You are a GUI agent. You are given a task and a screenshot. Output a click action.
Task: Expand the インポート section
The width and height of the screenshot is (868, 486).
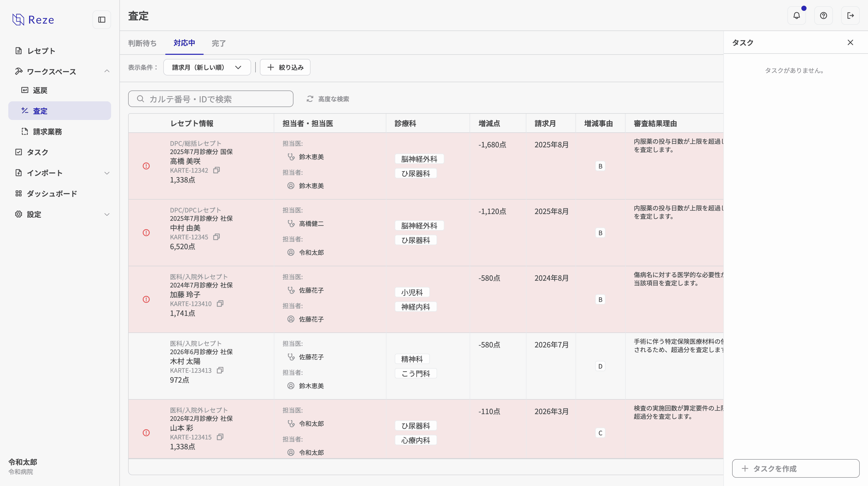(x=107, y=173)
